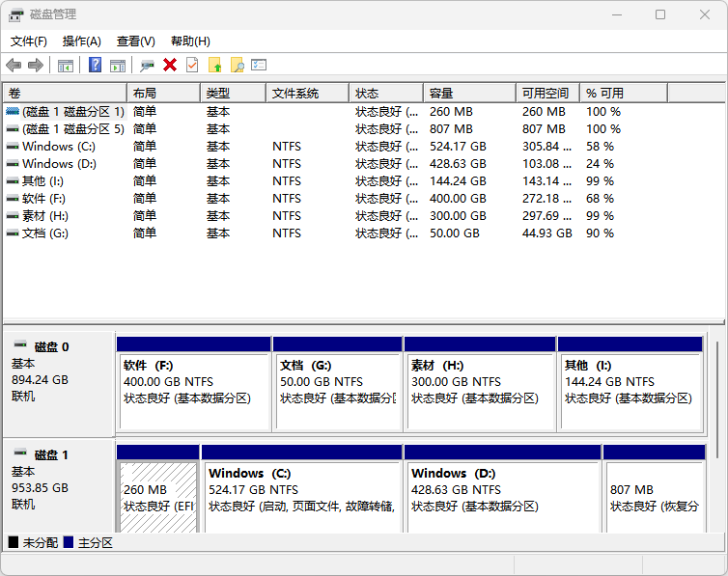Viewport: 728px width, 576px height.
Task: Click the Back arrow toolbar icon
Action: click(x=14, y=65)
